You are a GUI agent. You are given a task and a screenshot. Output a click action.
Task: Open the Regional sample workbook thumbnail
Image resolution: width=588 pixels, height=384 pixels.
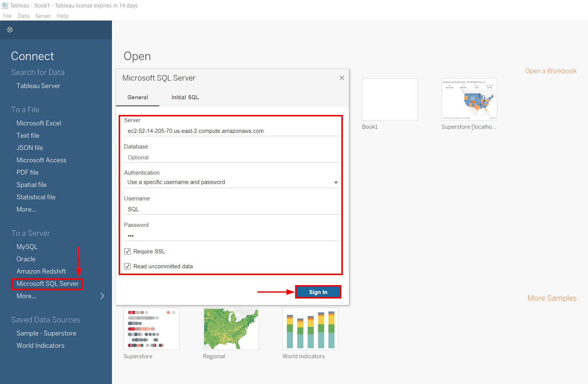tap(231, 329)
